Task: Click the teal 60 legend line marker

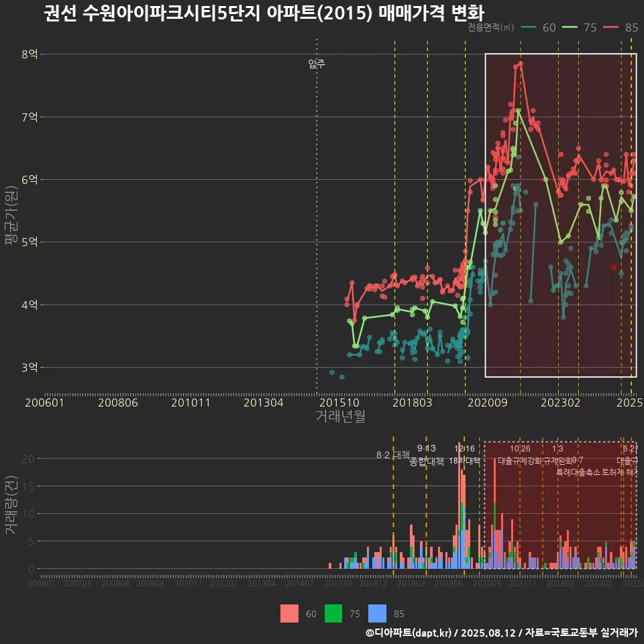Action: coord(529,28)
